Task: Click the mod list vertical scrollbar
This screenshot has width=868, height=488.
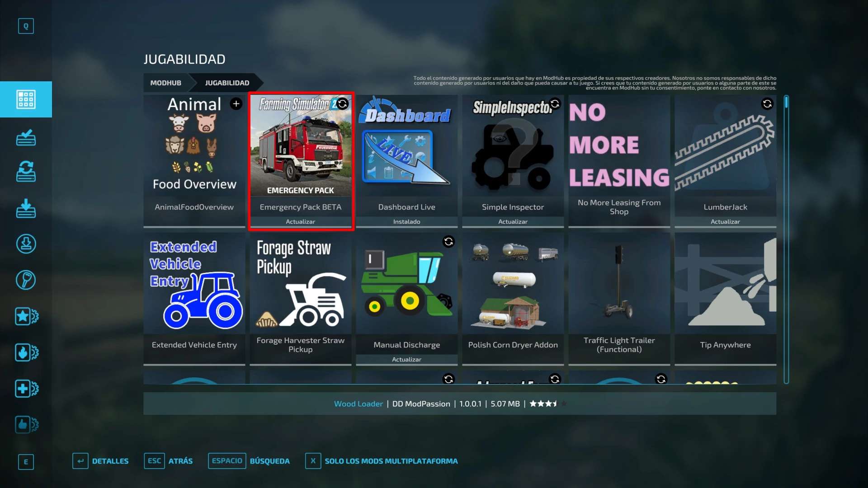Action: (x=786, y=239)
